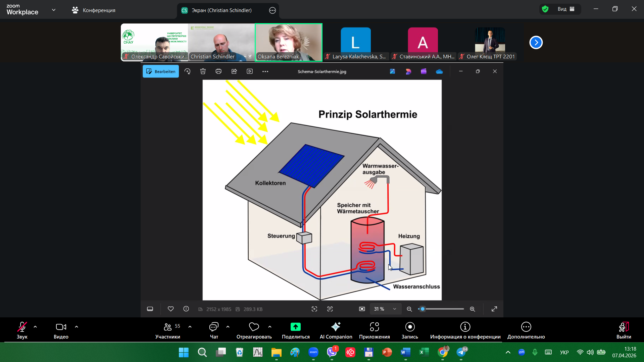
Task: Toggle camera with Видео button
Action: [x=61, y=330]
